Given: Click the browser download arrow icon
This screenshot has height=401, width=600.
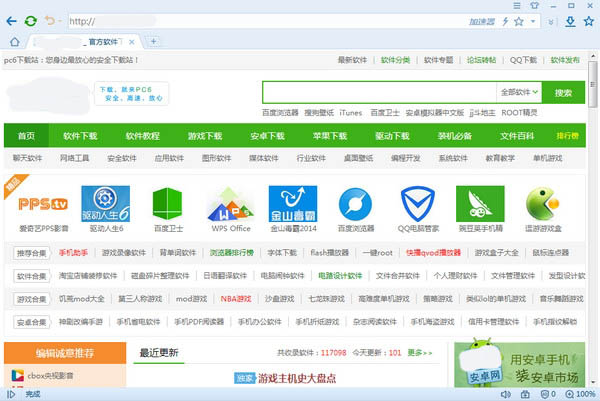Looking at the screenshot, I should (x=573, y=21).
